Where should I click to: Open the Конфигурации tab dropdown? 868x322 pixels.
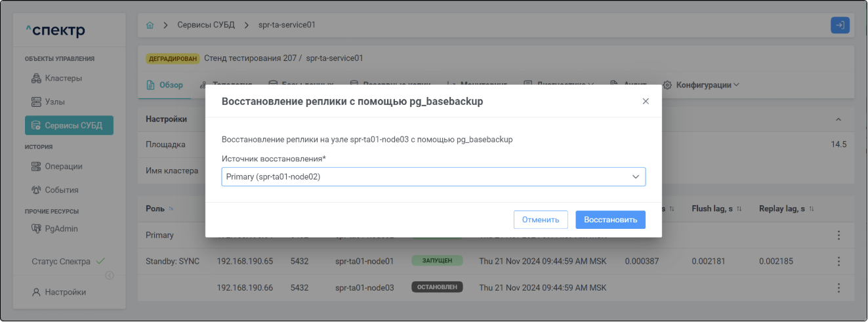pyautogui.click(x=702, y=85)
